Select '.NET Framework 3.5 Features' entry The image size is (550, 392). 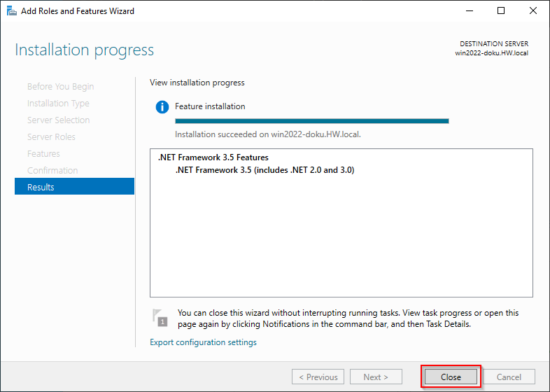(x=213, y=157)
